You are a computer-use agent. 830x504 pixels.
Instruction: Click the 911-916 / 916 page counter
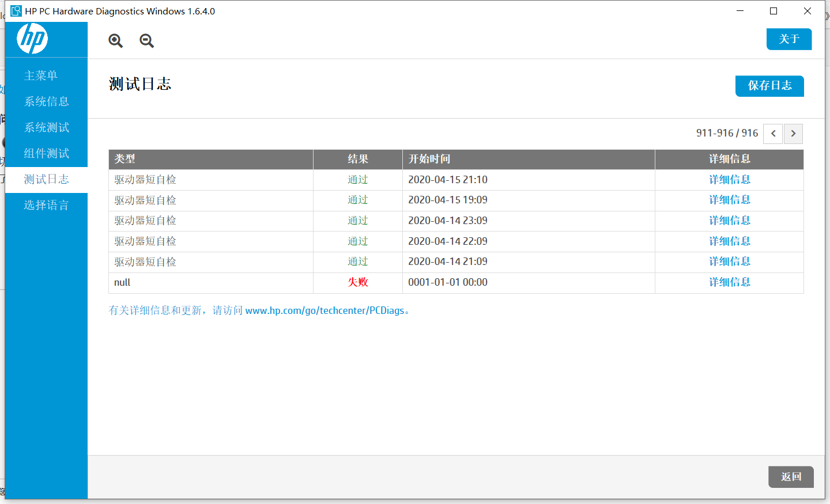click(727, 133)
